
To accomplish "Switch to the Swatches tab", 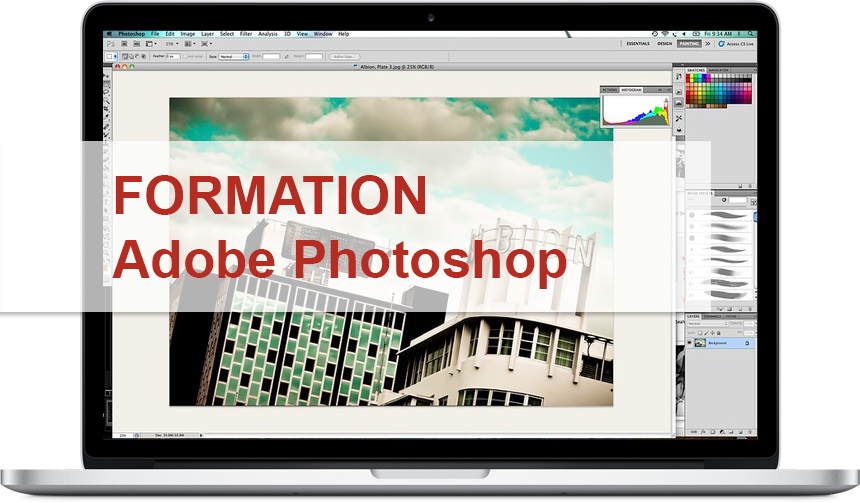I will (695, 70).
